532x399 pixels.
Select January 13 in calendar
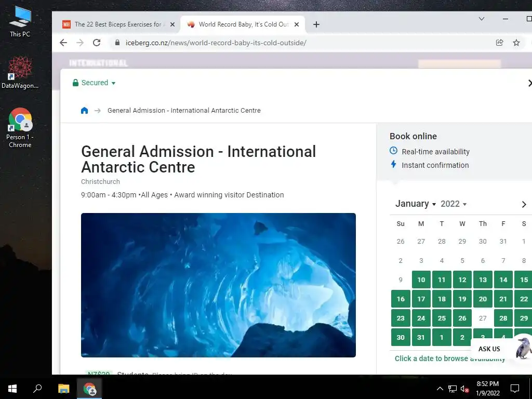pyautogui.click(x=483, y=280)
